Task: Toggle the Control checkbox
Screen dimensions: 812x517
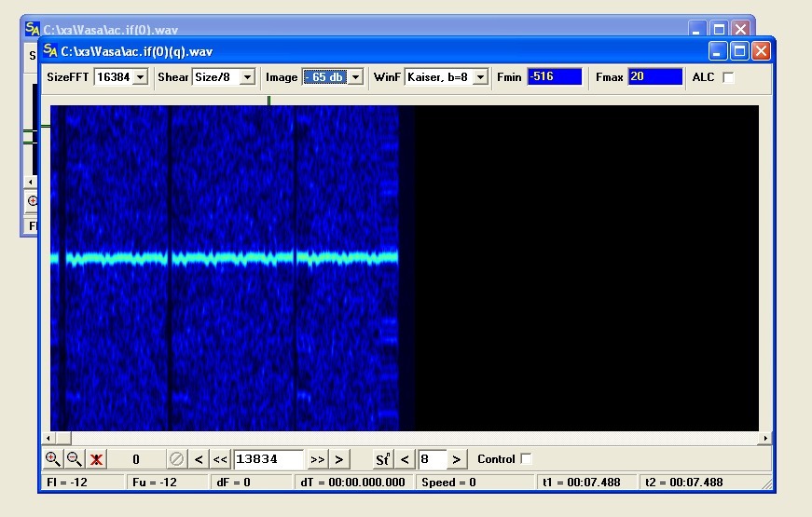Action: [527, 458]
